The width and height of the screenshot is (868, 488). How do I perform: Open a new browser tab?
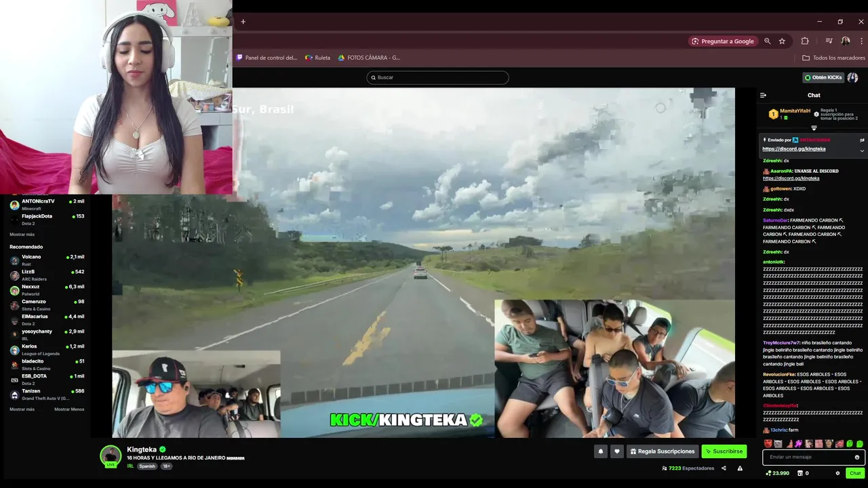(243, 22)
